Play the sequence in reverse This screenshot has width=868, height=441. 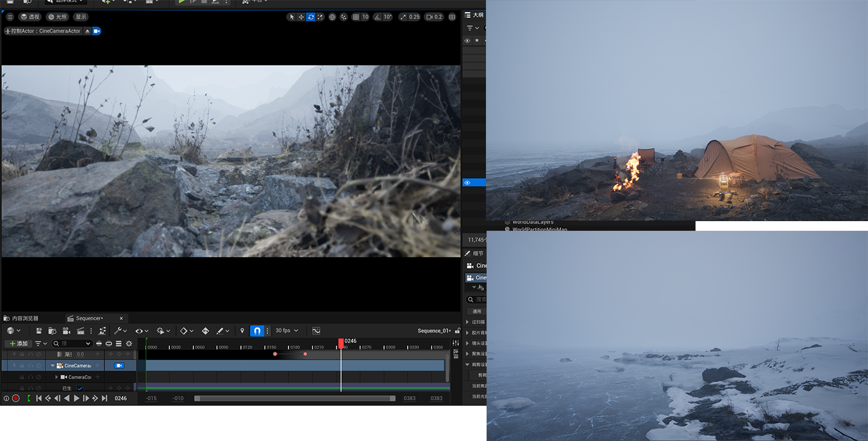pos(67,398)
